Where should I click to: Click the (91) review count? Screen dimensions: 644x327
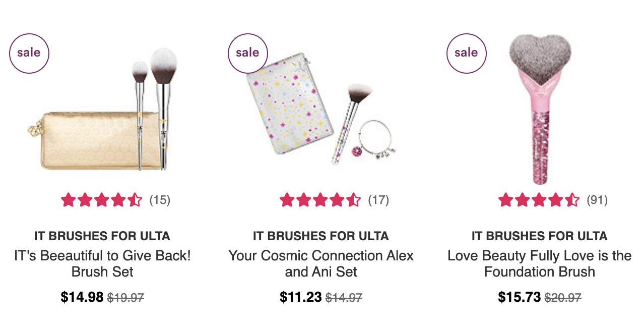[x=597, y=200]
